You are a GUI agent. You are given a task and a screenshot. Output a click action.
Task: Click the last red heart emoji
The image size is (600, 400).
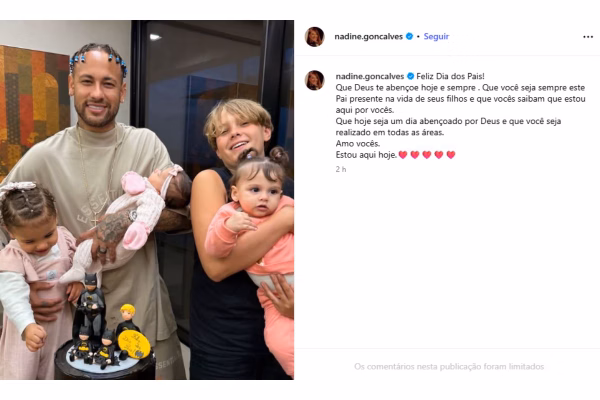451,155
